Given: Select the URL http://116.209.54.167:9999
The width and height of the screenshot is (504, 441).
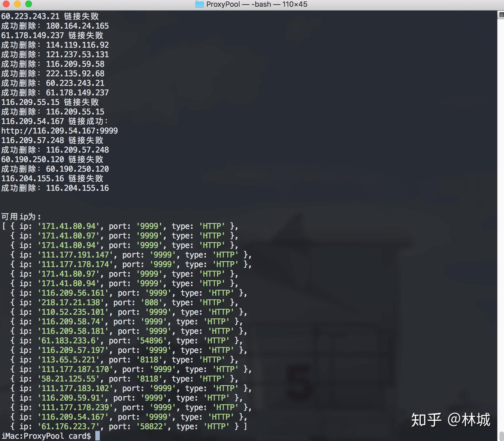Looking at the screenshot, I should [x=59, y=131].
